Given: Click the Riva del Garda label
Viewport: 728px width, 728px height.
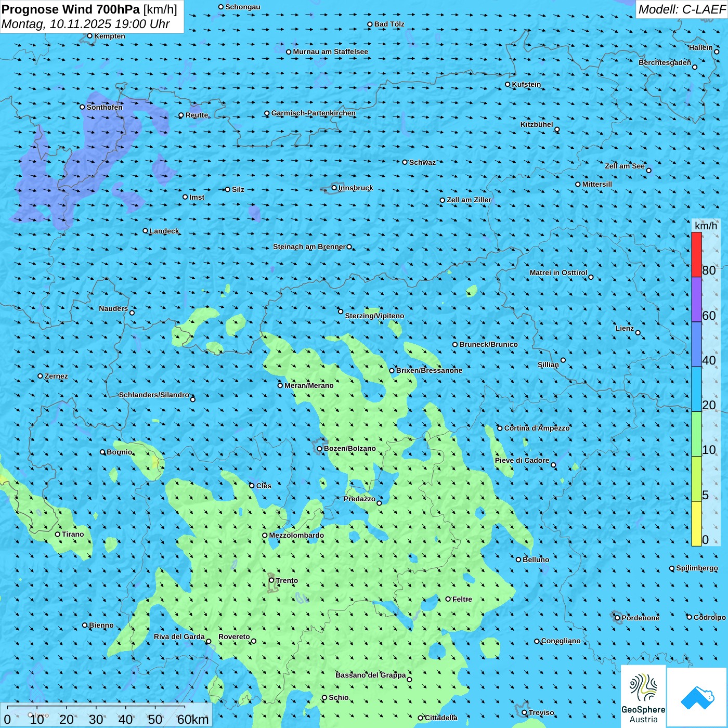Looking at the screenshot, I should coord(179,636).
